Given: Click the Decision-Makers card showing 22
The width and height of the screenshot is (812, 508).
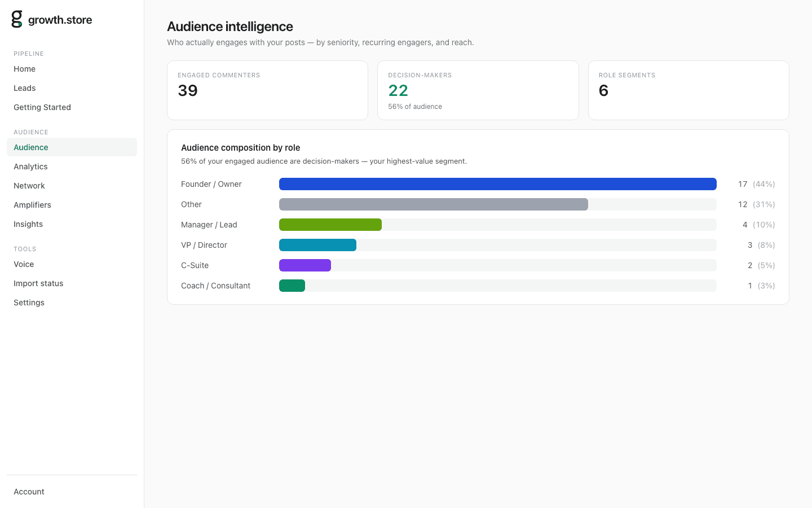Looking at the screenshot, I should click(x=478, y=90).
